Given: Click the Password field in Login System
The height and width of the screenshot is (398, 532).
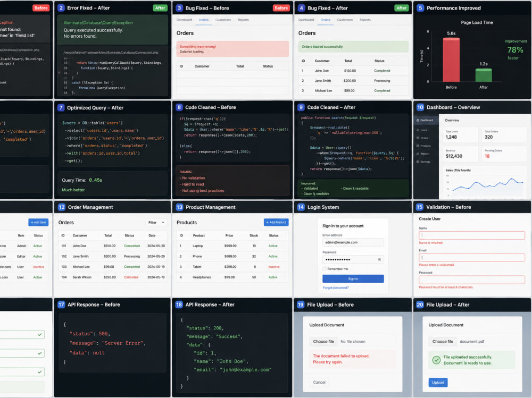Looking at the screenshot, I should [353, 260].
